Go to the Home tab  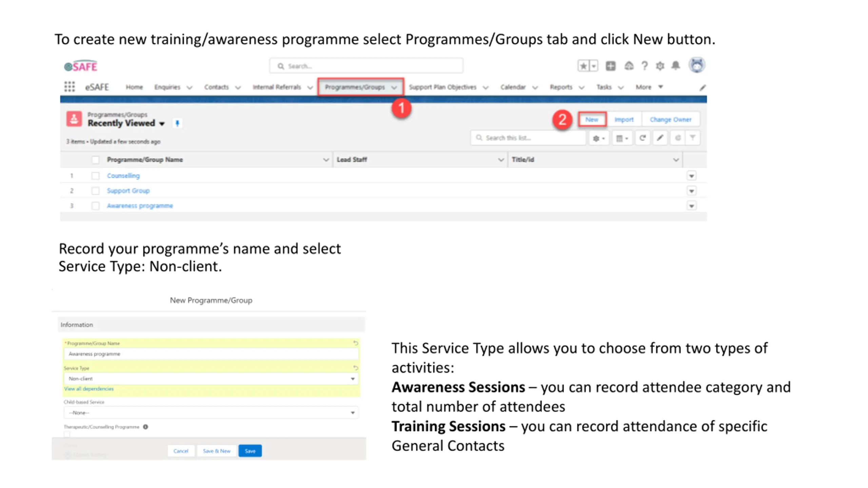134,87
